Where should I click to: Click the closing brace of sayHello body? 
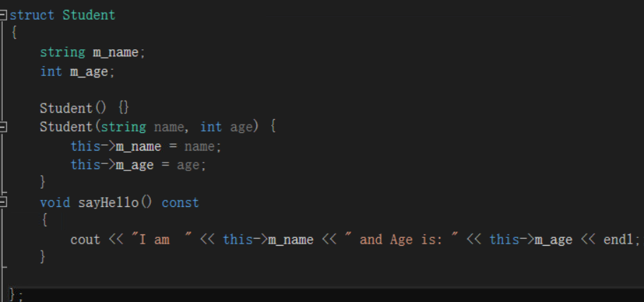click(x=43, y=256)
